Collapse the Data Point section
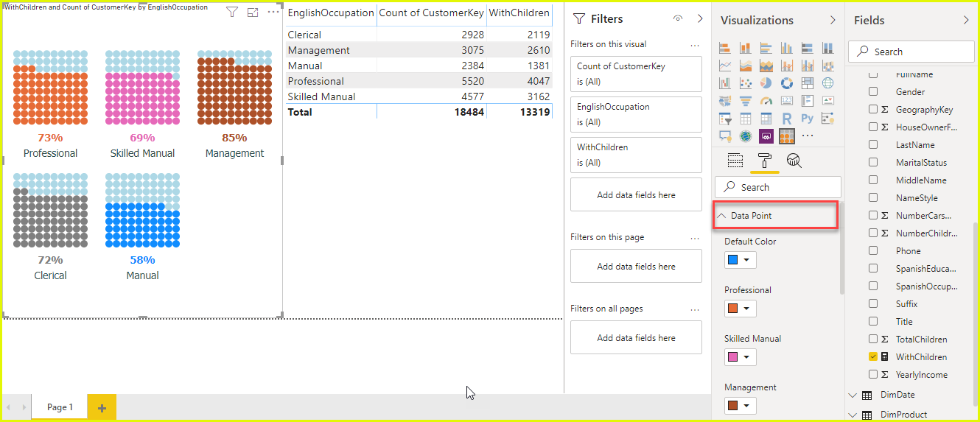The height and width of the screenshot is (422, 980). 721,216
